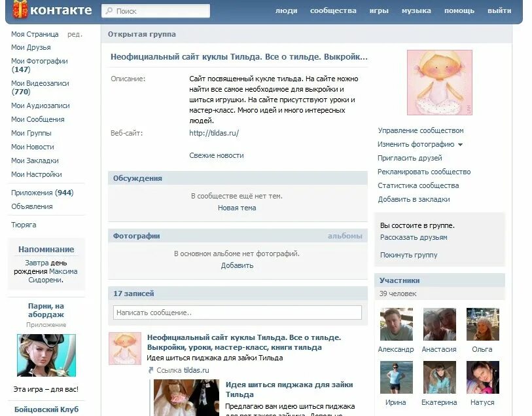The width and height of the screenshot is (532, 416).
Task: Click the pirate game ad image
Action: pos(46,355)
